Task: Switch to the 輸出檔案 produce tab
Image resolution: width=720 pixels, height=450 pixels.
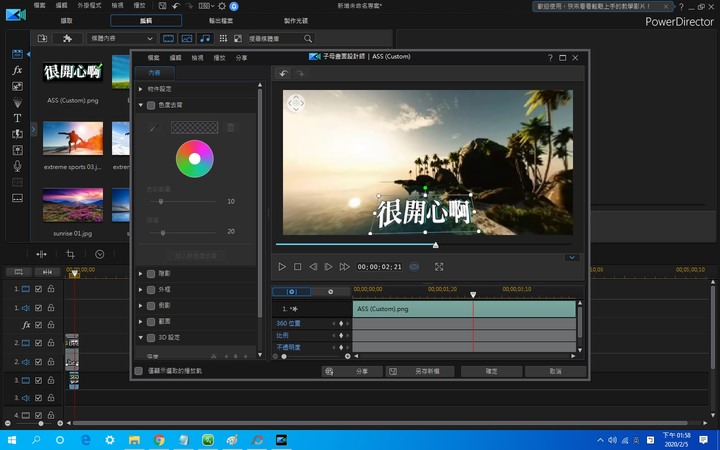Action: tap(221, 21)
